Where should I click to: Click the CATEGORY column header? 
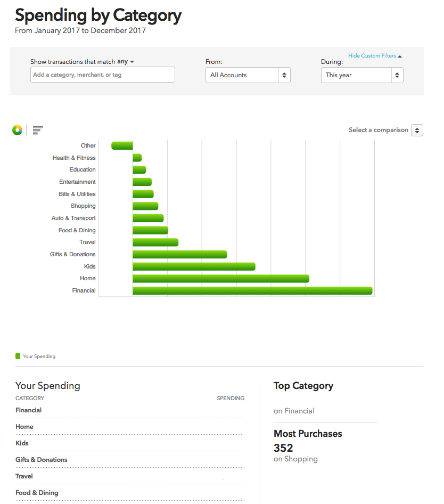point(30,398)
